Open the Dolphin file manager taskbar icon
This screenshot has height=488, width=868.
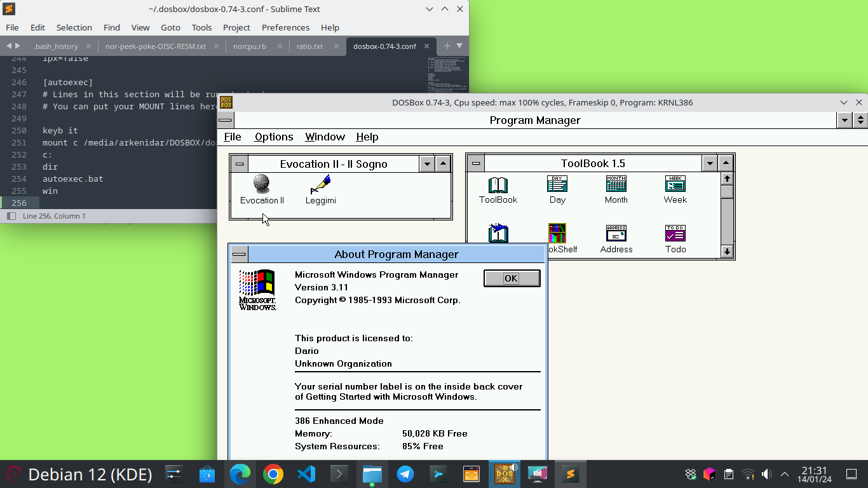click(372, 474)
